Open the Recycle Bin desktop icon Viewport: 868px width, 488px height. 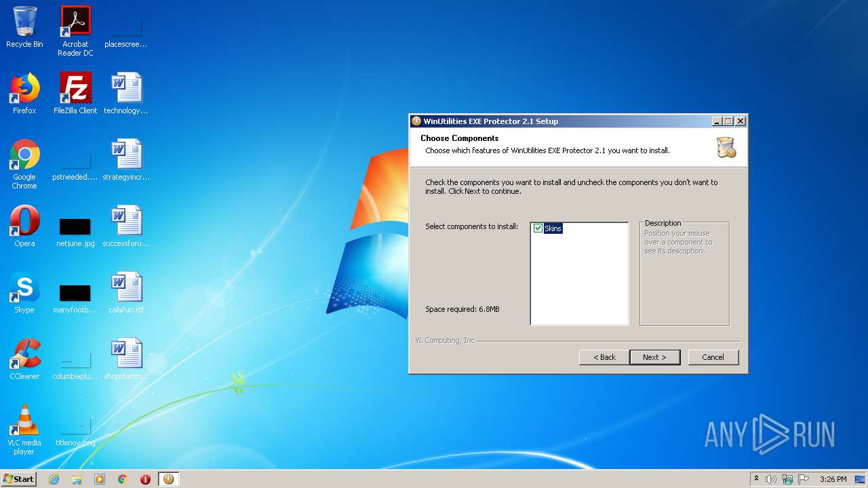(x=24, y=27)
